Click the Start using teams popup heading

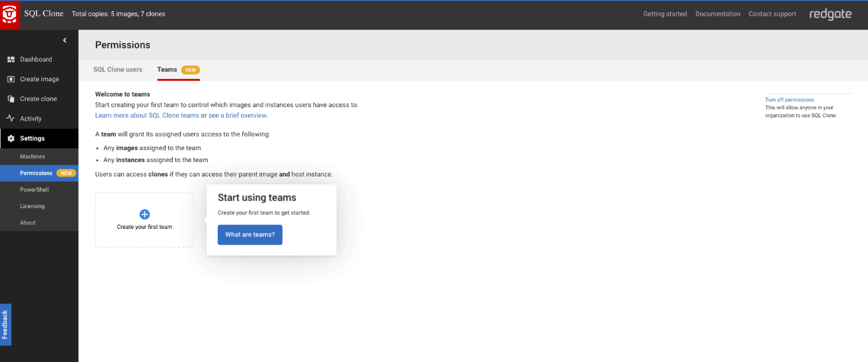pos(257,198)
